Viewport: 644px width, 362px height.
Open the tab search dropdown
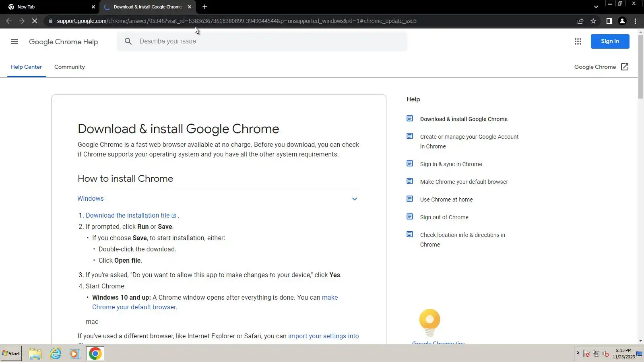(596, 7)
